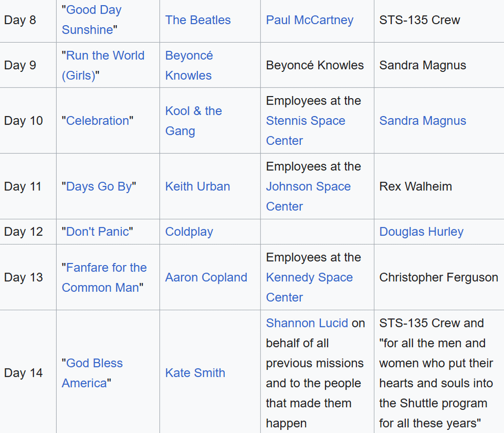
Task: Visit the Stennis Space Center link
Action: pyautogui.click(x=306, y=121)
